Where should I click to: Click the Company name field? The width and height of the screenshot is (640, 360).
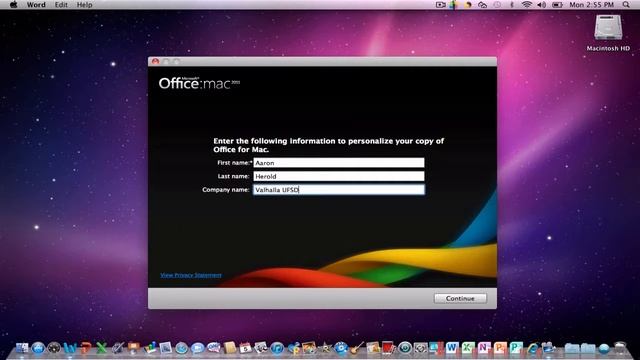click(339, 190)
